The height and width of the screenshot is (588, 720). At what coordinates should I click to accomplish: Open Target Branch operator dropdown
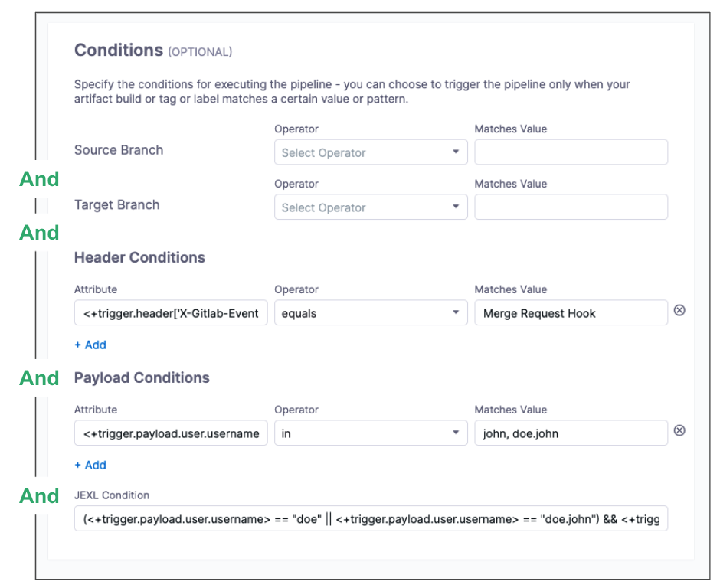point(371,207)
